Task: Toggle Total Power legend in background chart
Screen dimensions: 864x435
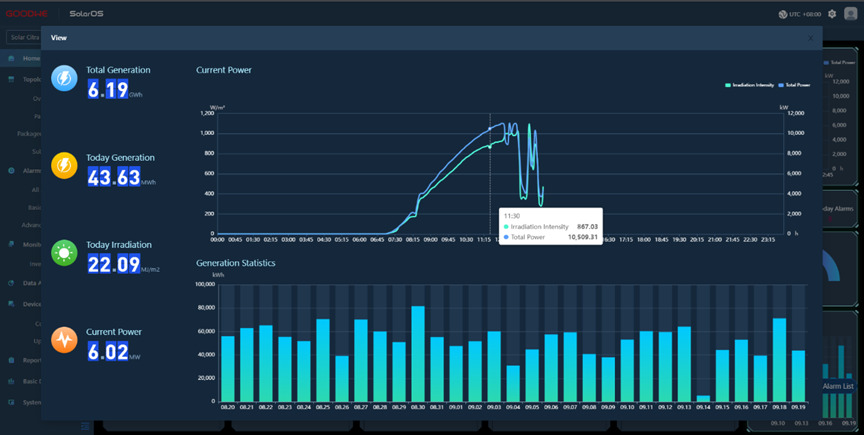Action: click(x=839, y=63)
